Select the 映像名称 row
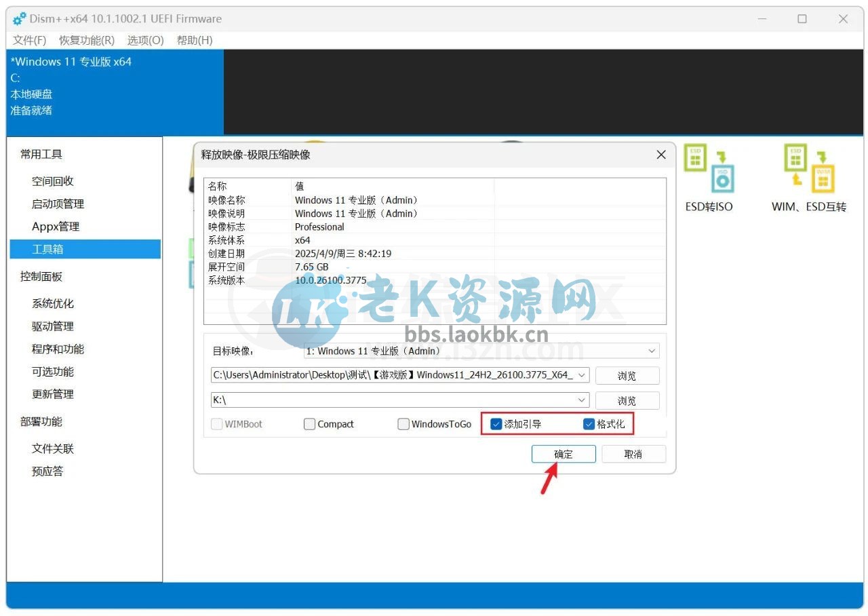The height and width of the screenshot is (616, 868). [x=435, y=200]
